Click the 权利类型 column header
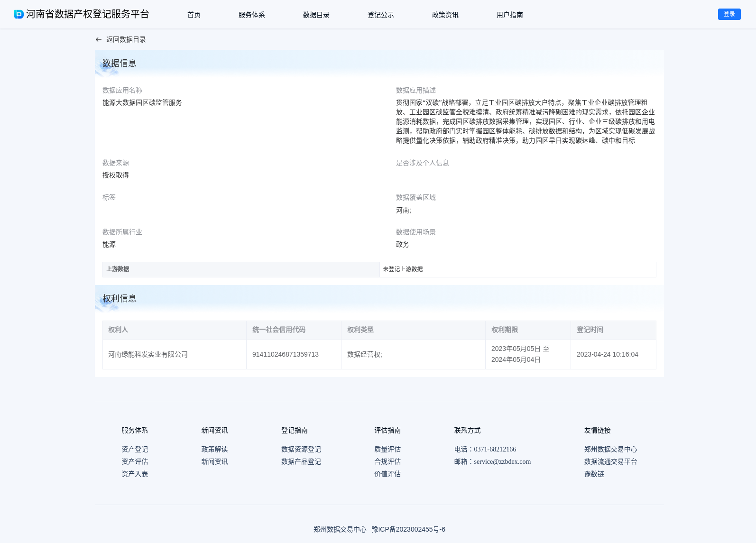 pyautogui.click(x=413, y=330)
